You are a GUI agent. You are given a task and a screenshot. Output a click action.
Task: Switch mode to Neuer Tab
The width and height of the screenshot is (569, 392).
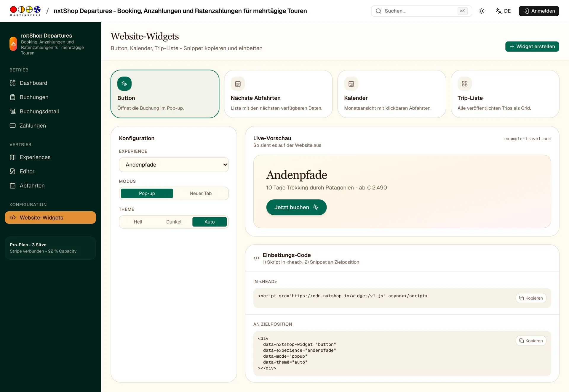[x=201, y=193]
